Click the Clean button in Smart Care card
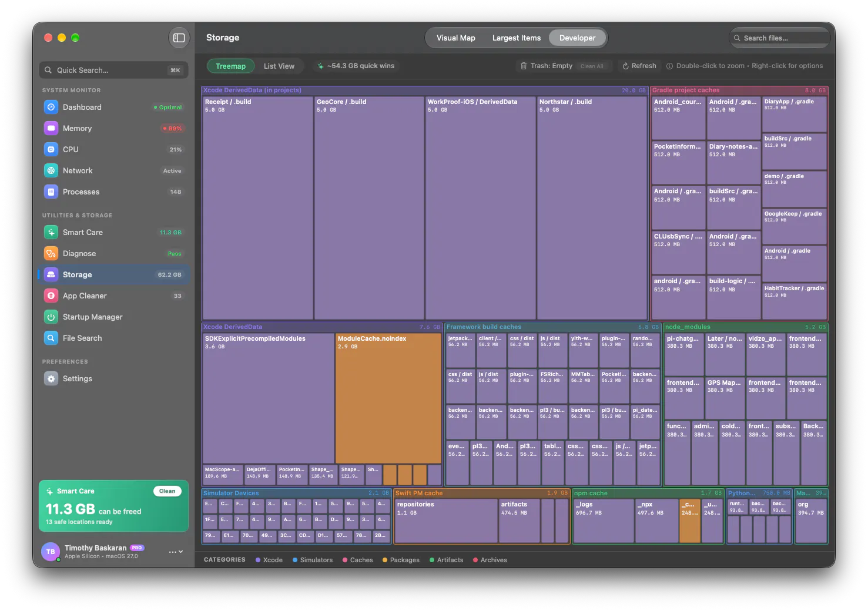 click(167, 491)
